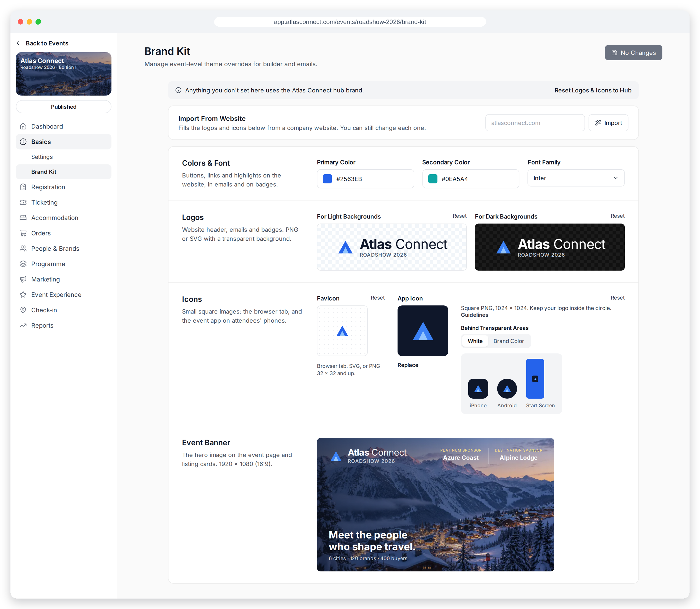The height and width of the screenshot is (609, 700).
Task: Click the Basics info icon in sidebar
Action: point(23,142)
